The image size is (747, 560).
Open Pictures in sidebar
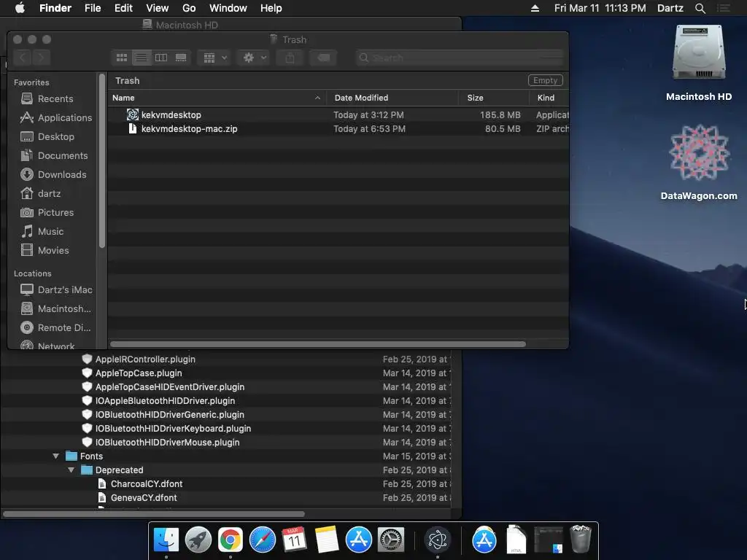47,212
